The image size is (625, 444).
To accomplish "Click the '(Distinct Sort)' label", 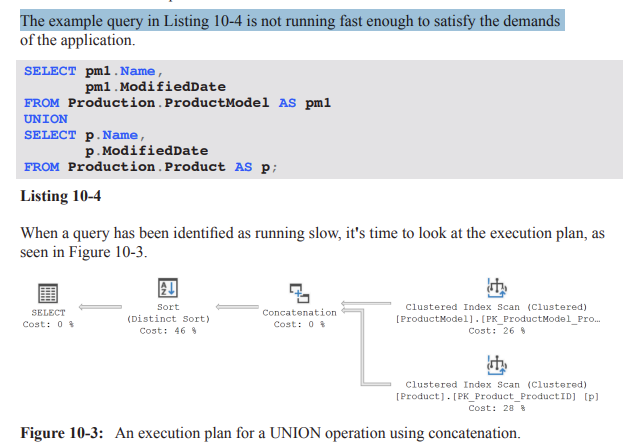I will click(168, 319).
